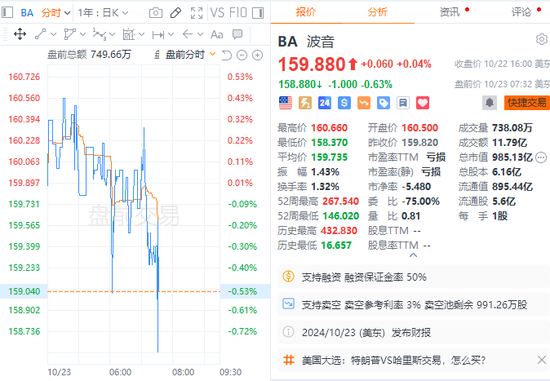Select the wave pattern drawing tool
The width and height of the screenshot is (550, 381).
point(99,34)
